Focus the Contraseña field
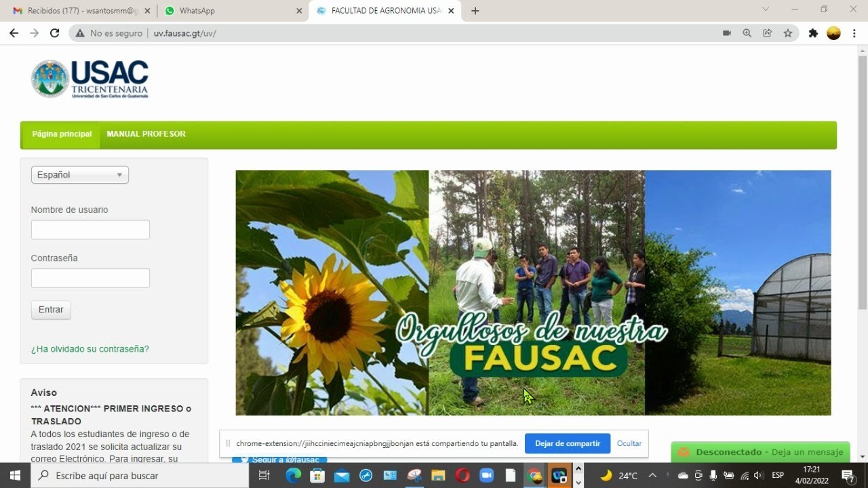Viewport: 868px width, 488px height. (x=90, y=278)
